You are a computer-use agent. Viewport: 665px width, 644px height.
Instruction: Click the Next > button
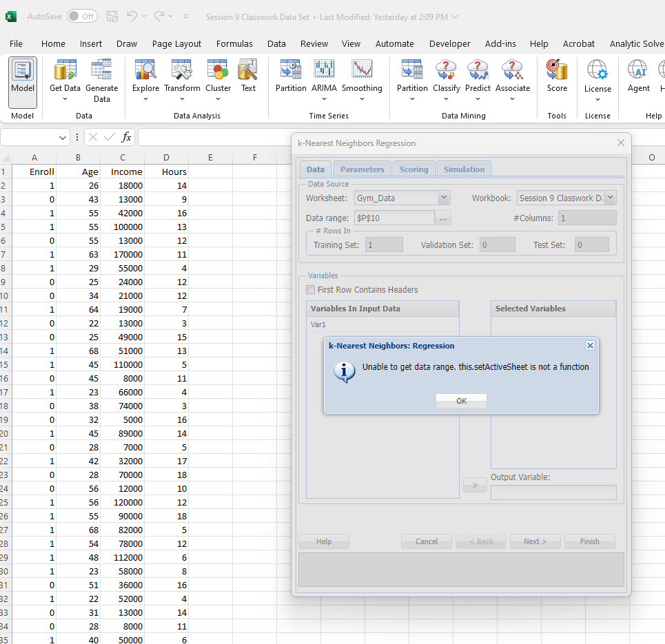pyautogui.click(x=535, y=541)
